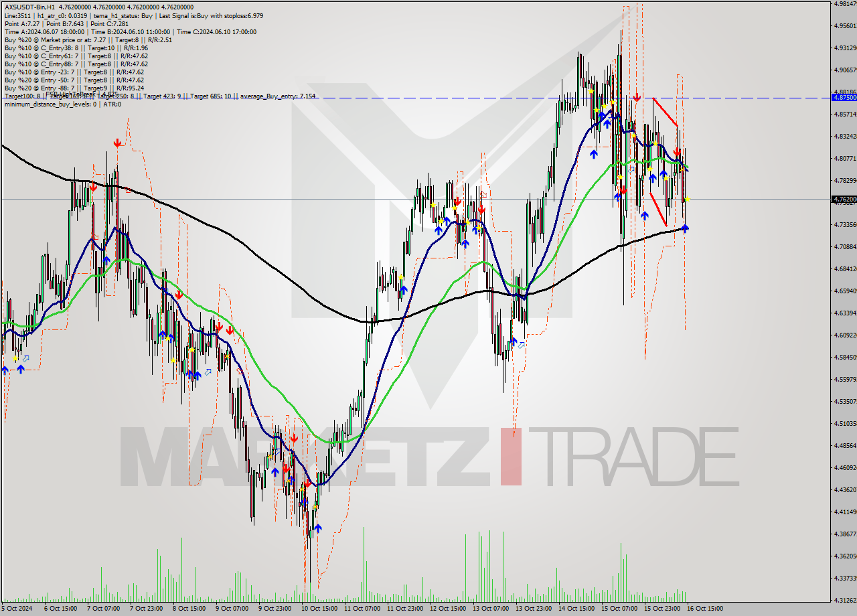Click the '13 Oct 23:00' time axis label
Screen dimensions: 857x616
coord(533,609)
